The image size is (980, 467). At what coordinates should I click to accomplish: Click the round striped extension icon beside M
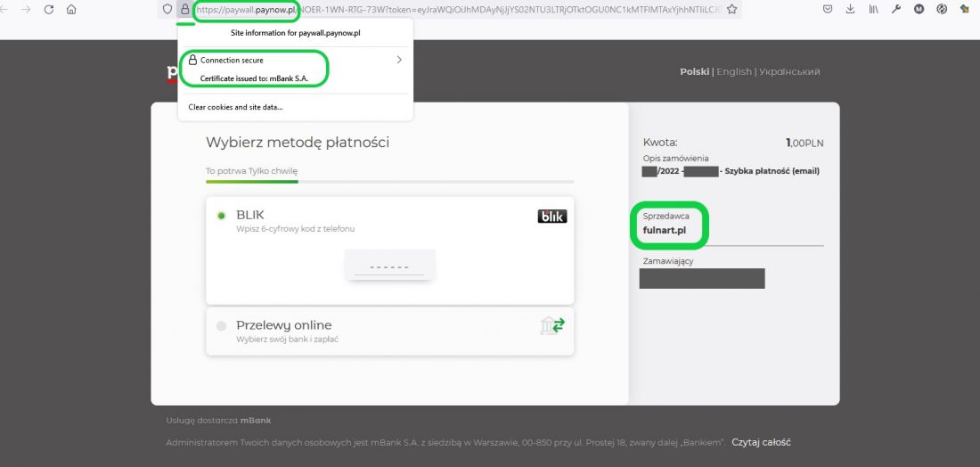[x=942, y=10]
